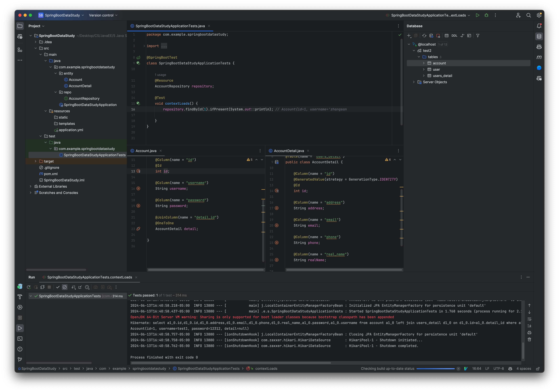Image resolution: width=559 pixels, height=392 pixels.
Task: Expand the Server Objects node
Action: pos(414,82)
